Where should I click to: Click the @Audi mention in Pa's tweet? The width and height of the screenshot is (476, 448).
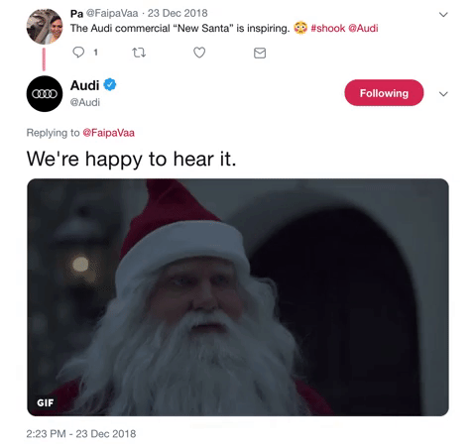point(363,29)
